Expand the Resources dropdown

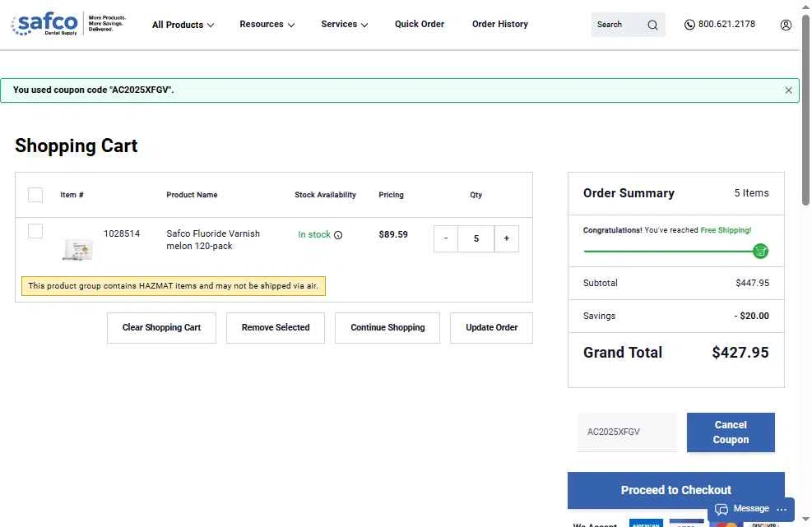click(x=267, y=25)
